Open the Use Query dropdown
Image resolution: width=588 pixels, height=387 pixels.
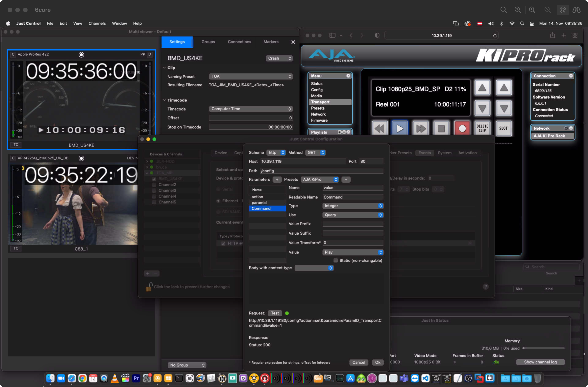(x=353, y=215)
